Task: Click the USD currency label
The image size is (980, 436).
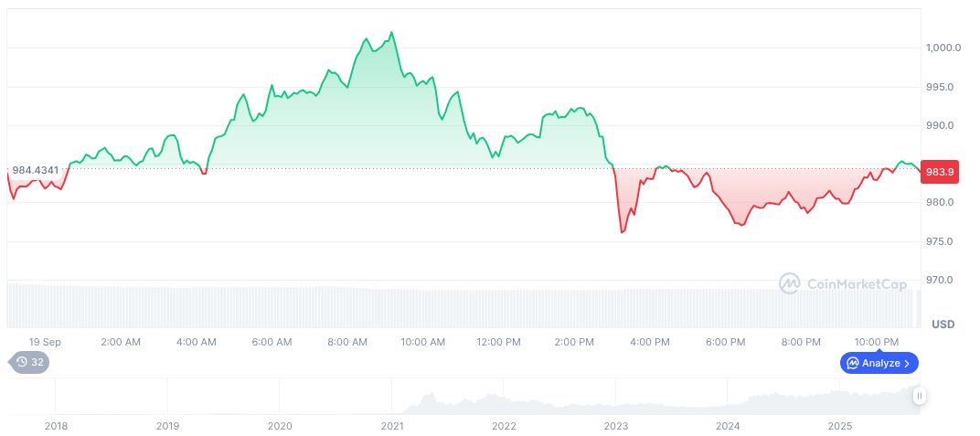Action: click(x=943, y=324)
